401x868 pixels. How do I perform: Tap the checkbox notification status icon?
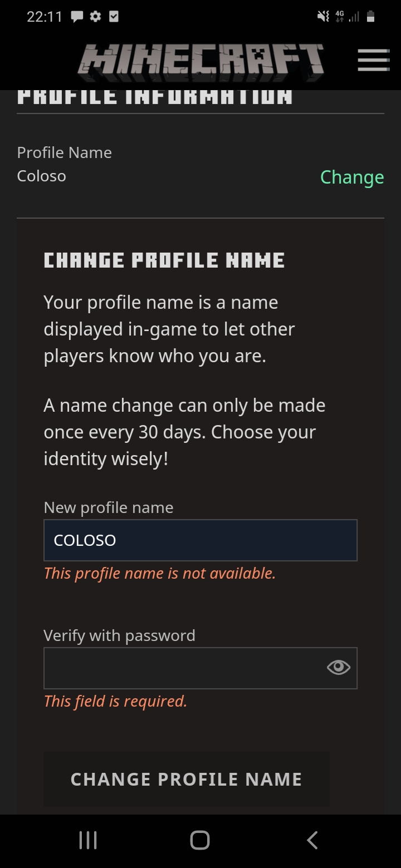click(x=114, y=17)
